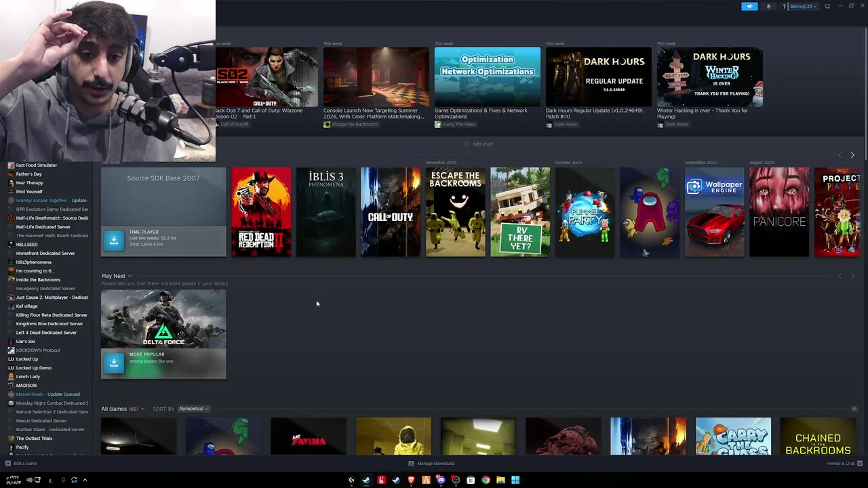Open File Explorer folder icon in taskbar
Viewport: 868px width, 488px height.
click(500, 480)
